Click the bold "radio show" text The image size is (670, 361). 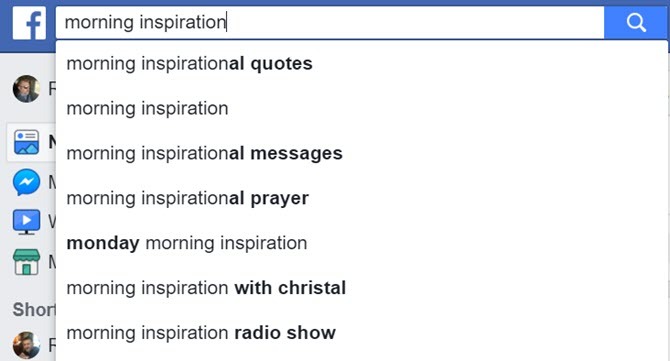click(285, 333)
